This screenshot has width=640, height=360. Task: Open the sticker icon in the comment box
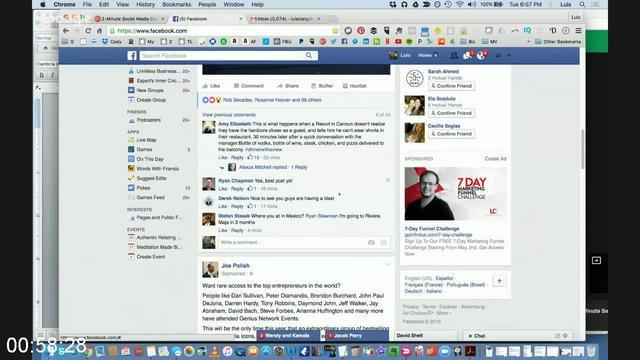tap(384, 242)
